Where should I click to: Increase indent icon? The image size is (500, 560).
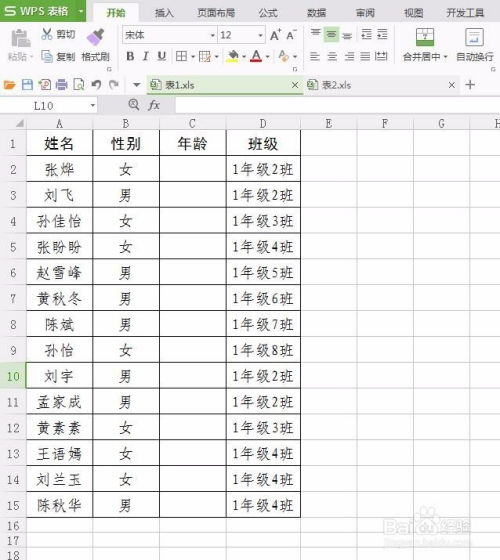[x=382, y=34]
